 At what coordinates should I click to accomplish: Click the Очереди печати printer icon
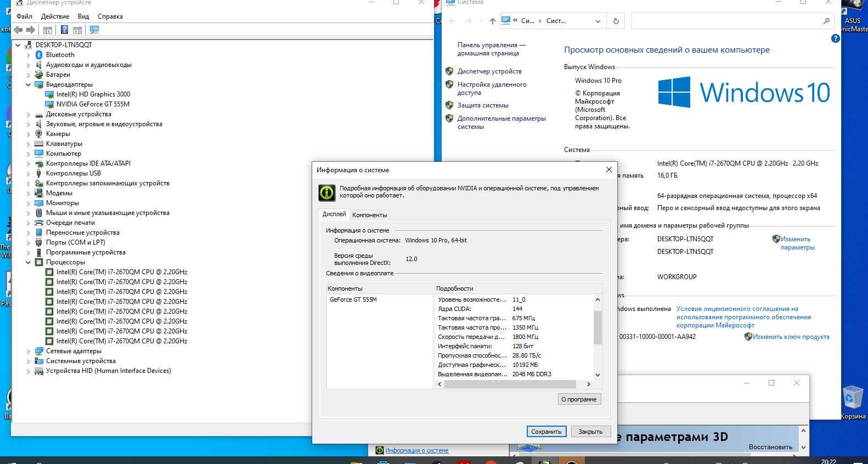(39, 223)
